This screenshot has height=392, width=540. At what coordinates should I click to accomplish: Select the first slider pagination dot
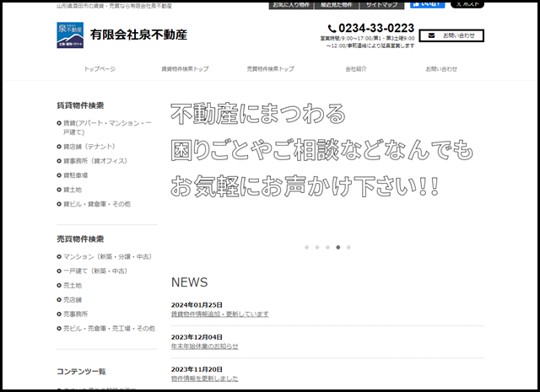point(306,248)
